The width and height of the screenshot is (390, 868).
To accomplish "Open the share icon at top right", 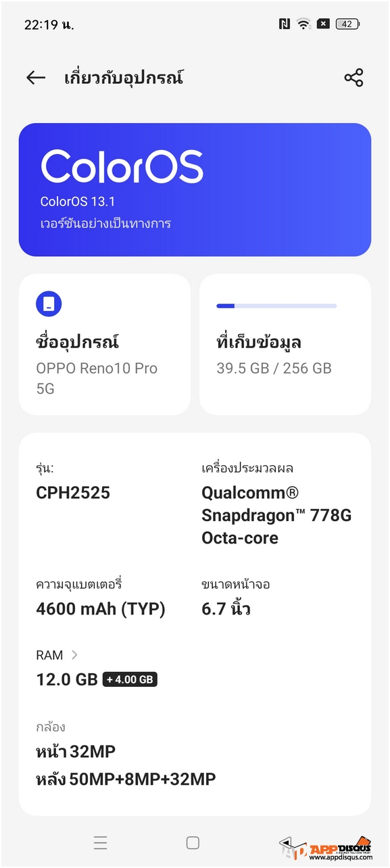I will coord(354,78).
